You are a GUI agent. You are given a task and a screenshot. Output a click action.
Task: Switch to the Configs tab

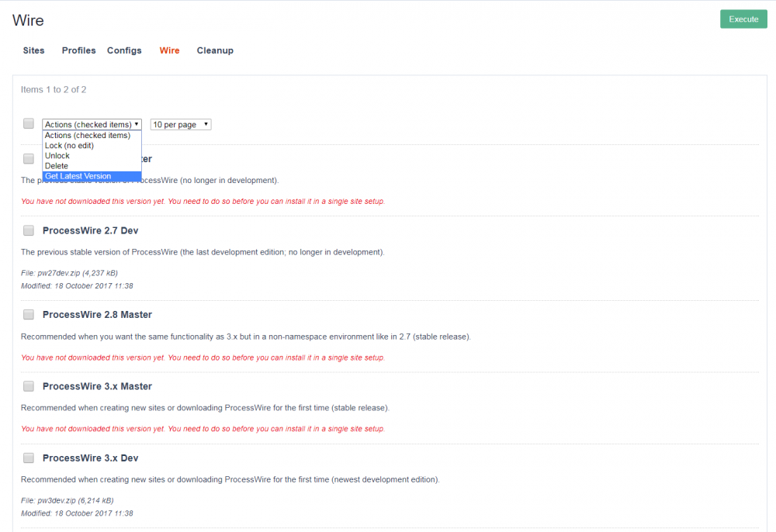coord(124,50)
